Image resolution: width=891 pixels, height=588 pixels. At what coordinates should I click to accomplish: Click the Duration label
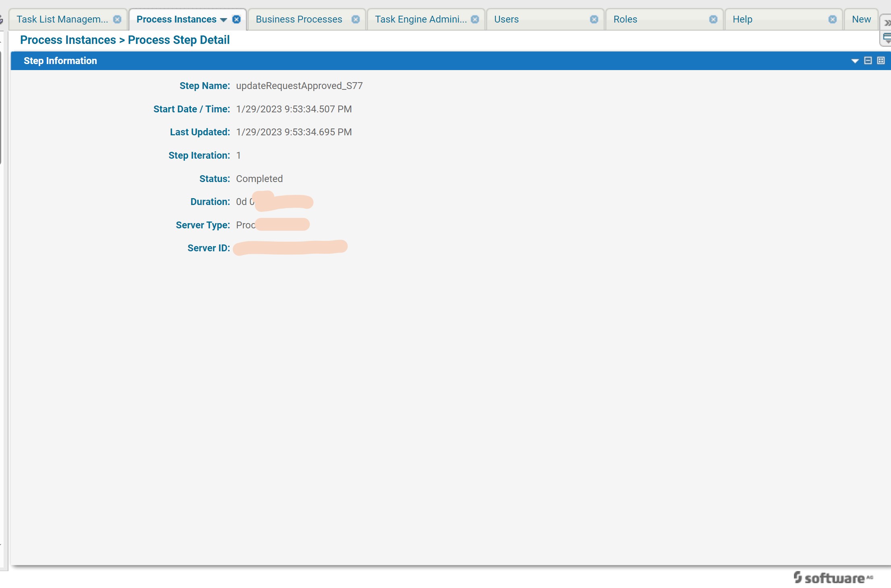coord(210,202)
